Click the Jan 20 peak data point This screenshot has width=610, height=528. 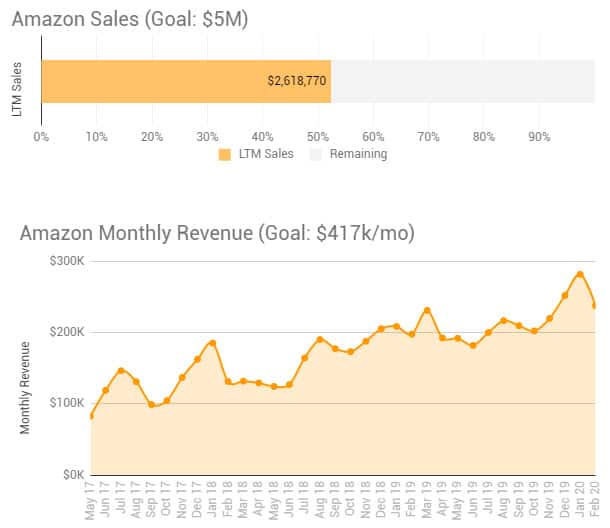point(580,274)
